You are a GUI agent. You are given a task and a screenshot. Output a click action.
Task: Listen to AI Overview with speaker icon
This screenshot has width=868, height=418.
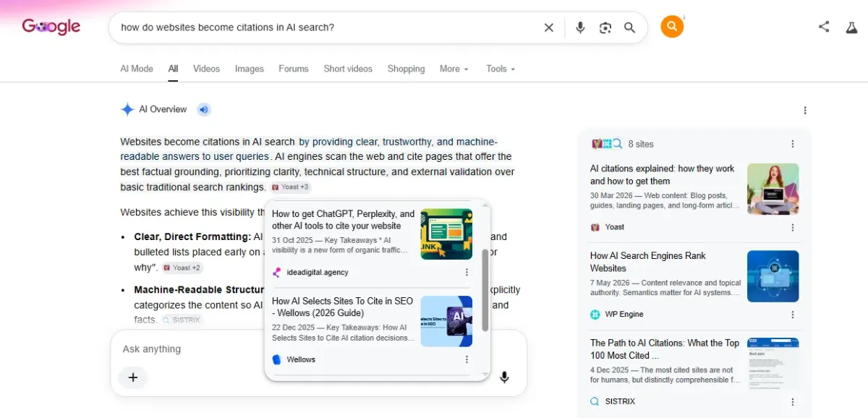[x=204, y=110]
